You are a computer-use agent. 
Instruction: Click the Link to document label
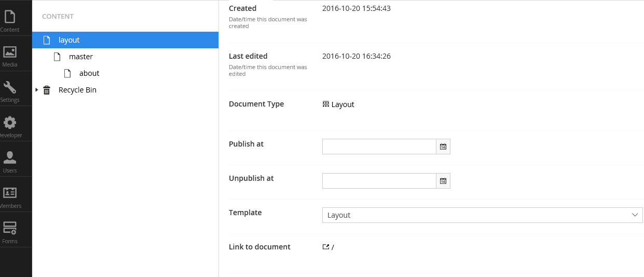(259, 247)
